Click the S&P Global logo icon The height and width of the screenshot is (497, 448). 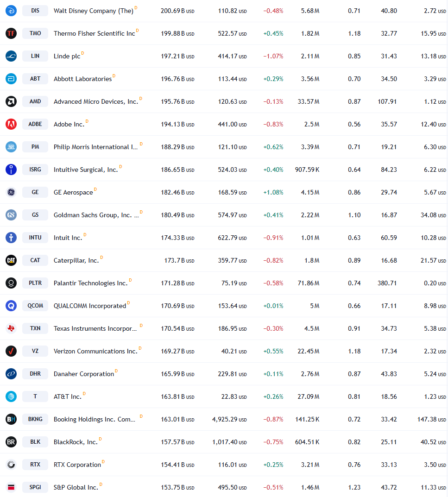click(11, 487)
